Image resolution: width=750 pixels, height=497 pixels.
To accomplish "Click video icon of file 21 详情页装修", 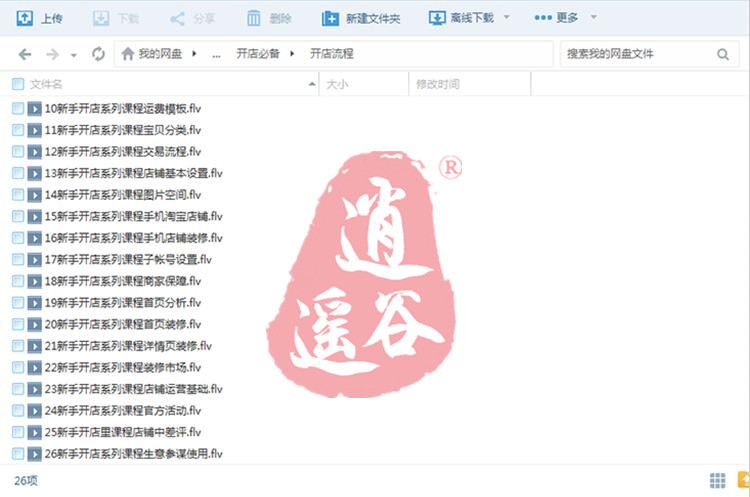I will click(x=34, y=346).
